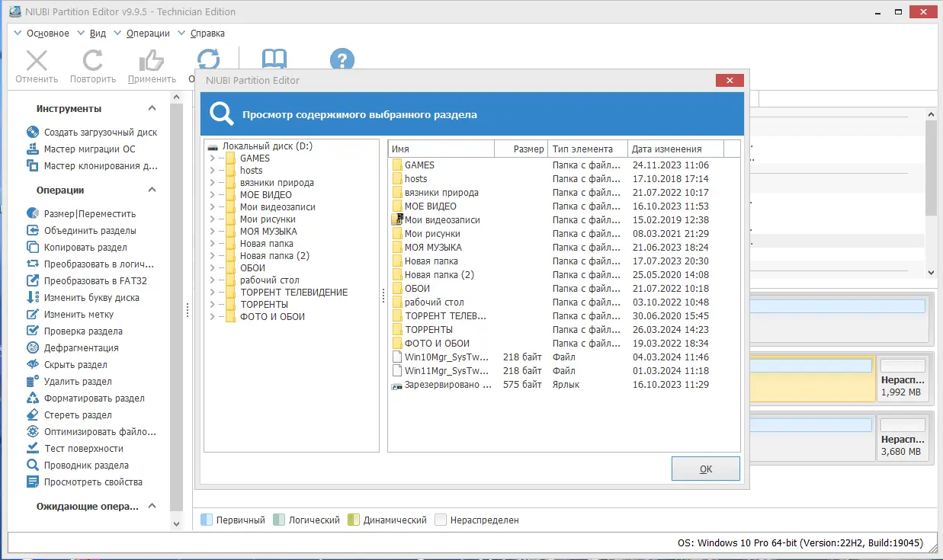Expand ФОТО И ОБОИ tree node
Viewport: 943px width, 560px height.
[212, 317]
